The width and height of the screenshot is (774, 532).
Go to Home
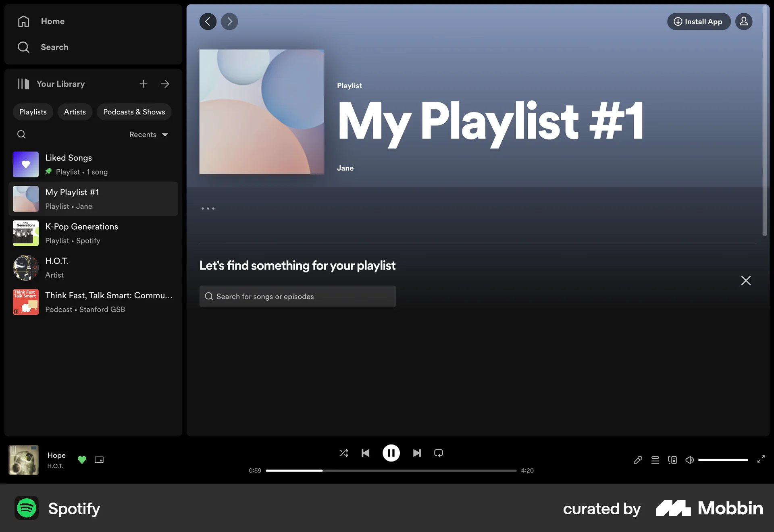click(53, 21)
